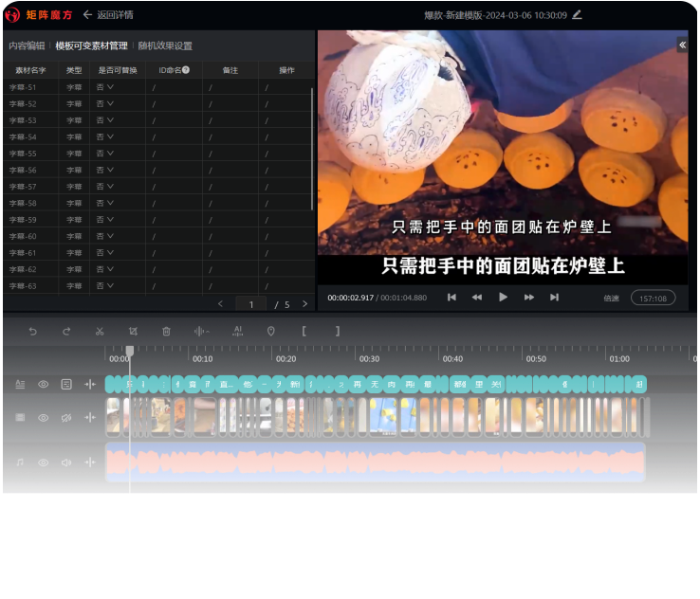Click the 矩阵魔方 logo
The width and height of the screenshot is (700, 599).
tap(38, 15)
